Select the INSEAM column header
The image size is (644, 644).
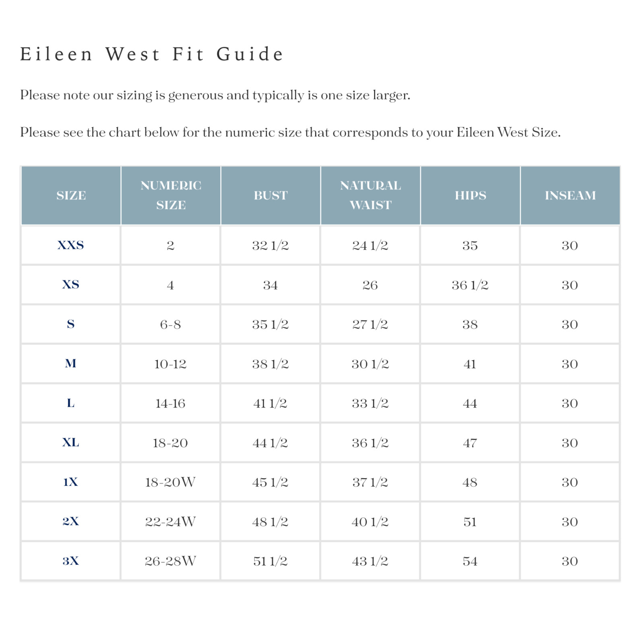(570, 196)
